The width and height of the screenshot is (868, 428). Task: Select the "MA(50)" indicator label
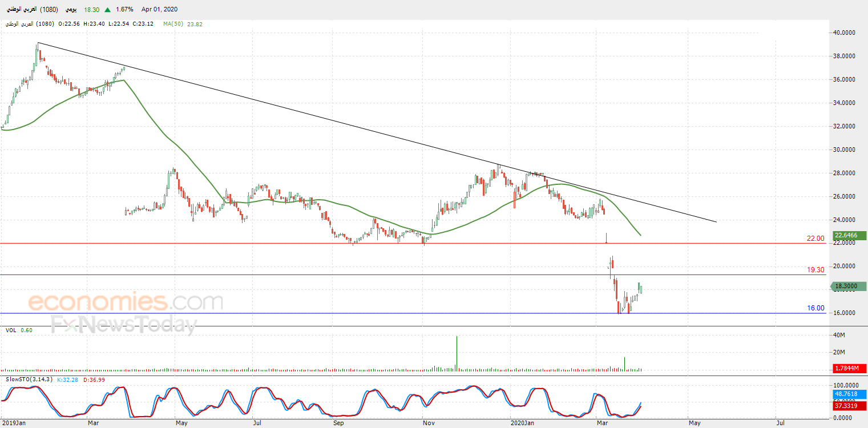(173, 24)
